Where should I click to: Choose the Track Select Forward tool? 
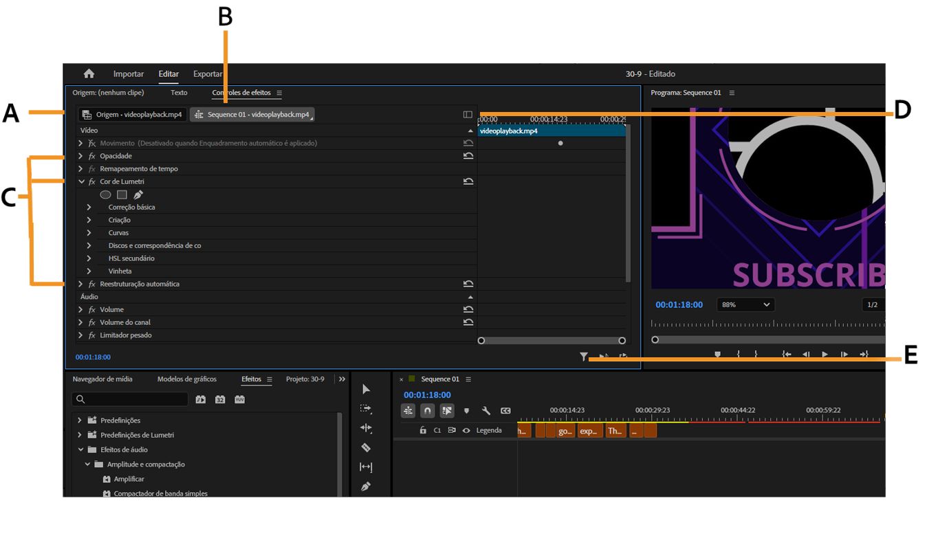click(x=366, y=409)
